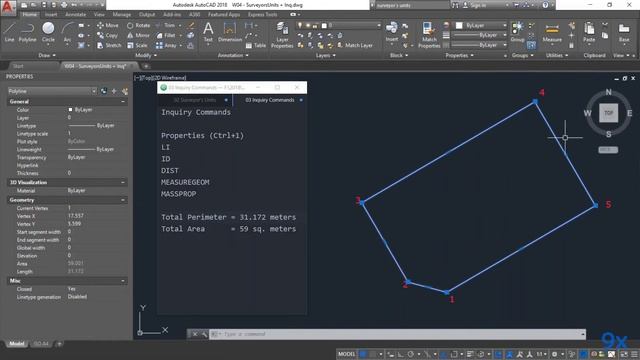Toggle customization menu in status bar
The image size is (640, 360).
click(634, 354)
